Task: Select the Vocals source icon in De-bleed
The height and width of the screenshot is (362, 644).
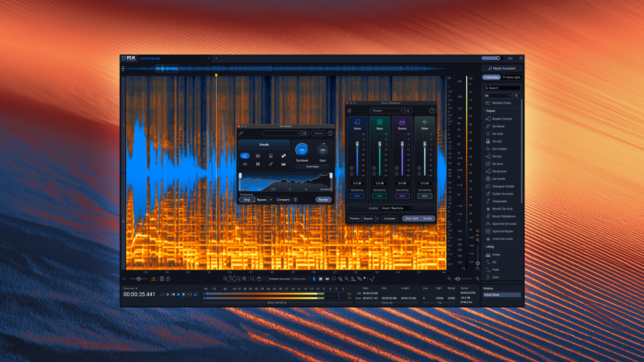Action: click(x=245, y=156)
